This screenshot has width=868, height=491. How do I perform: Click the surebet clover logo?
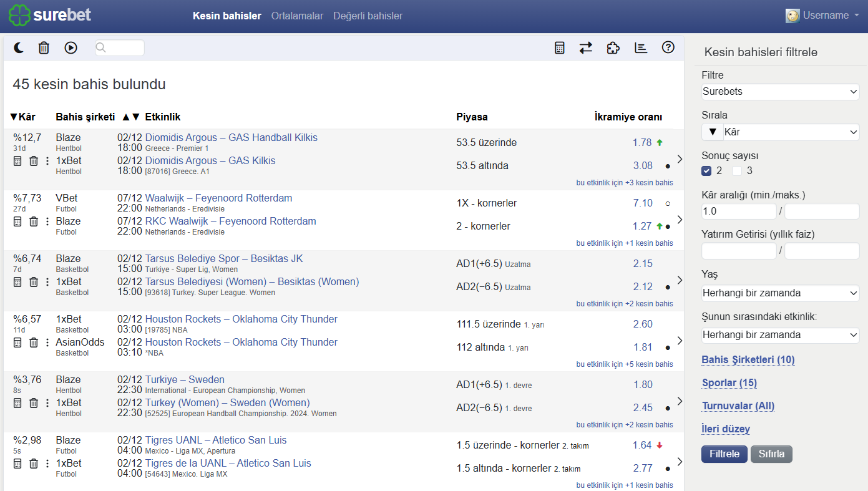coord(50,16)
